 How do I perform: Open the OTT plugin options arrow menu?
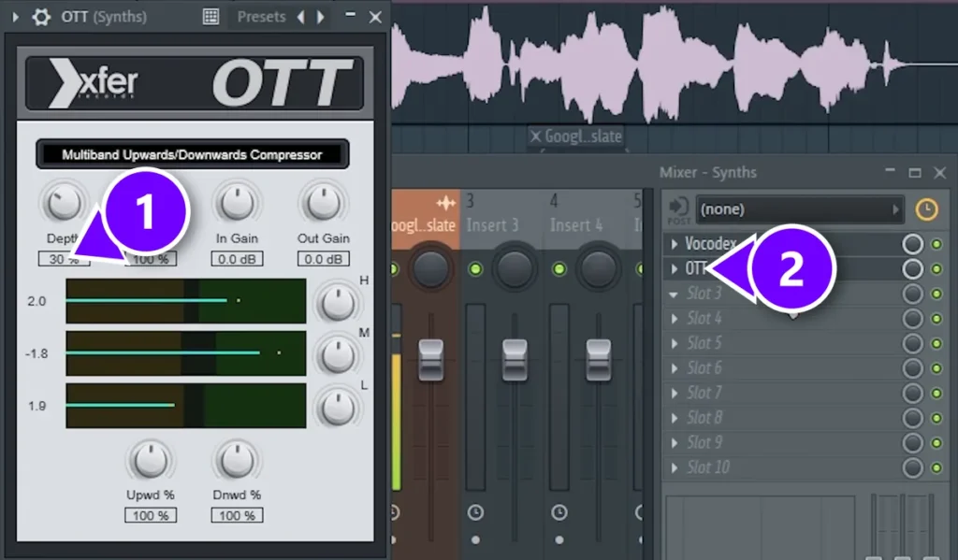pos(15,17)
